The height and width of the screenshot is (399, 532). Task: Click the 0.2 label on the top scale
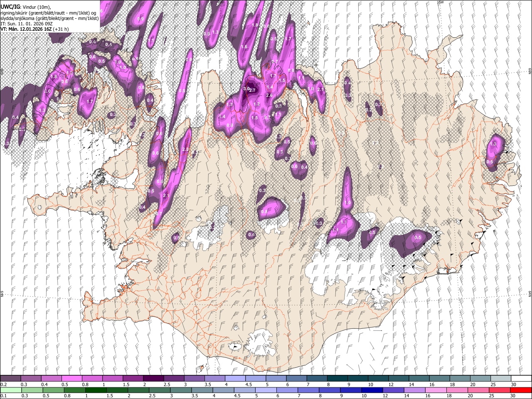pyautogui.click(x=3, y=384)
